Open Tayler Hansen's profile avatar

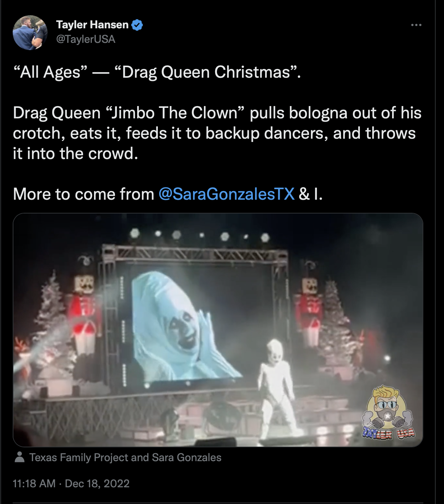click(x=30, y=32)
